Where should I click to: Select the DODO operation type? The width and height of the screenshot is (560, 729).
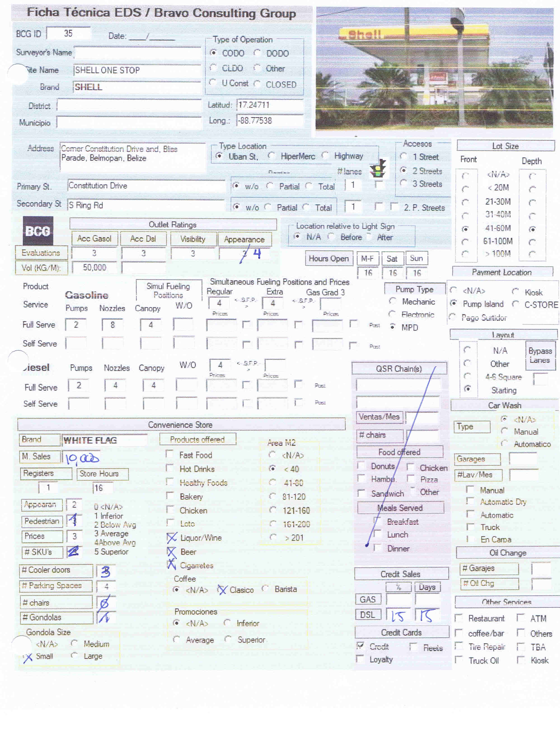pos(257,53)
